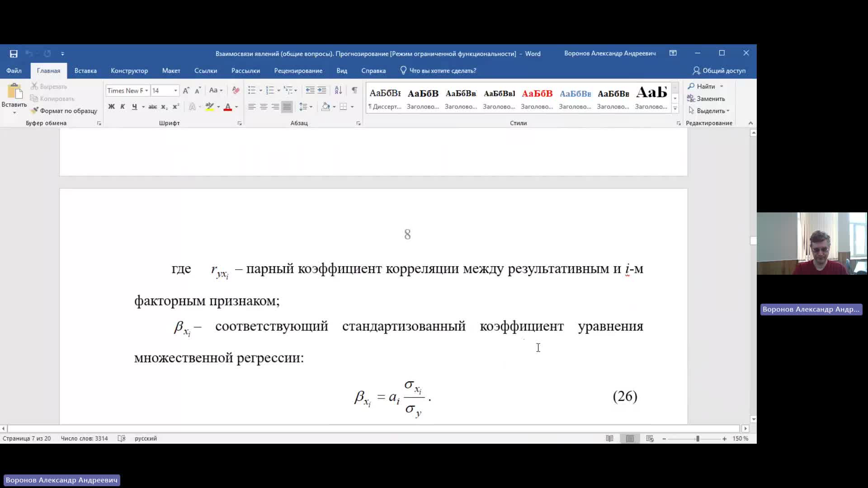Click Найти (Find) button
Viewport: 868px width, 488px height.
click(702, 86)
